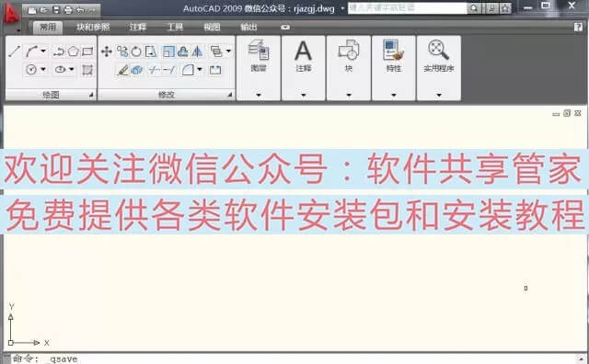Expand the circle tool dropdown arrow
This screenshot has width=589, height=364.
[43, 70]
